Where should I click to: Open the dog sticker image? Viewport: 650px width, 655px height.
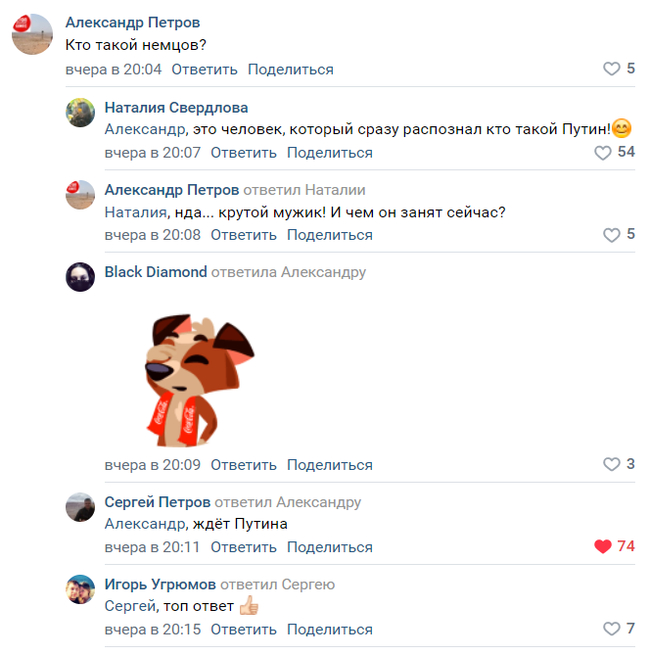pyautogui.click(x=200, y=380)
